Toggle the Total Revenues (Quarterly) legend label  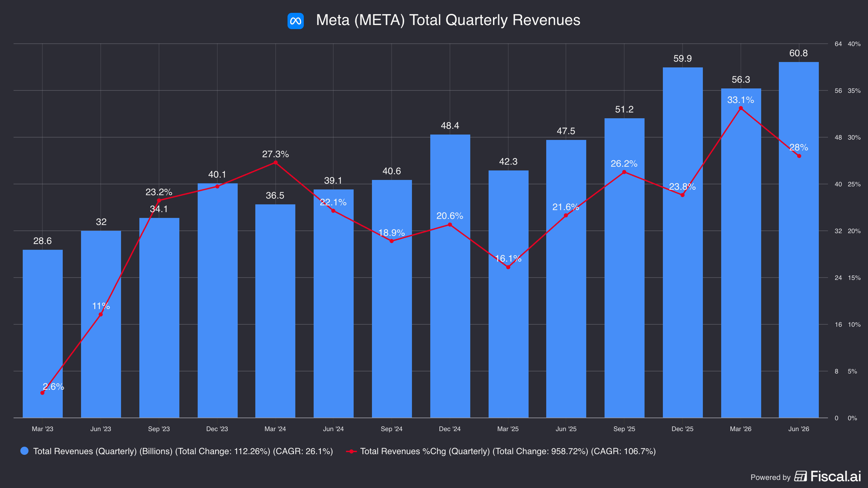tap(183, 451)
